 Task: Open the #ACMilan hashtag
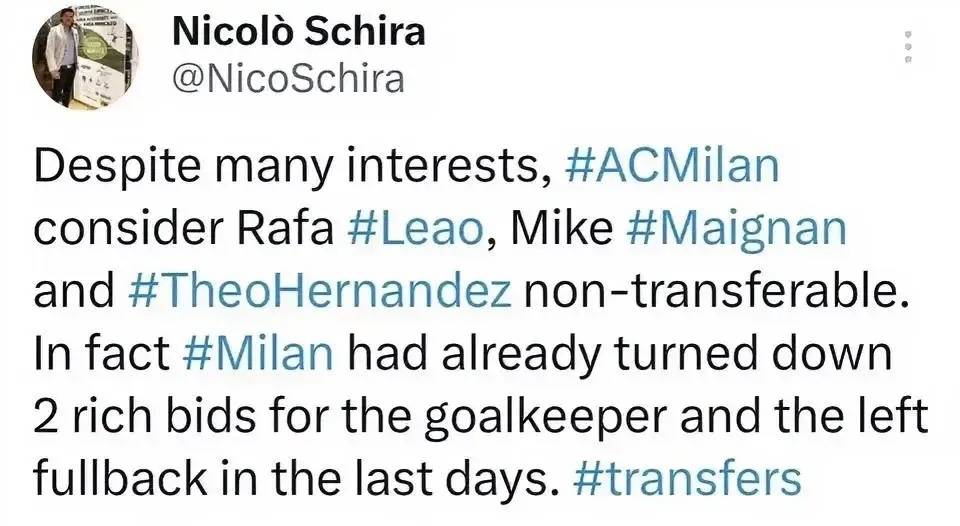[672, 165]
